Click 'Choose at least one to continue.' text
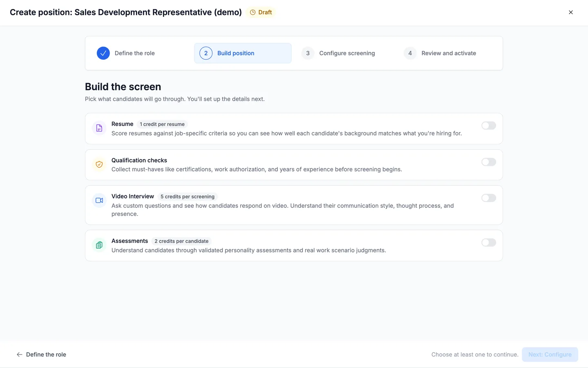Screen dimensions: 588x368 475,355
